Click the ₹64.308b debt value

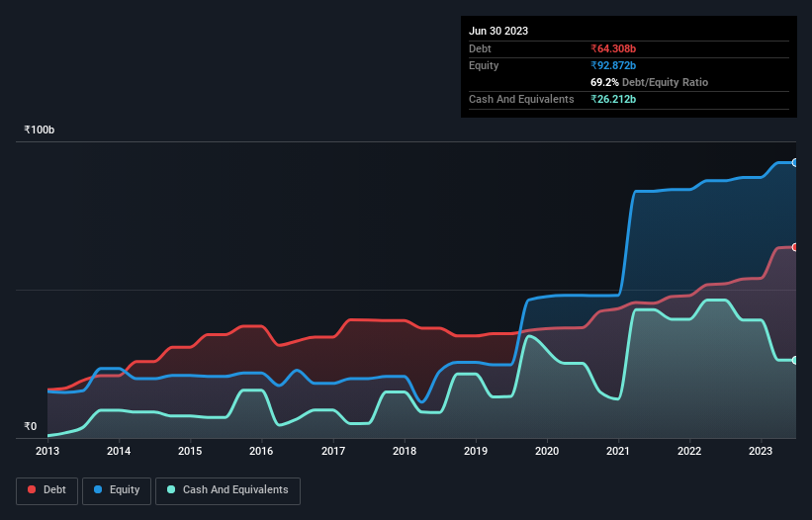coord(613,48)
